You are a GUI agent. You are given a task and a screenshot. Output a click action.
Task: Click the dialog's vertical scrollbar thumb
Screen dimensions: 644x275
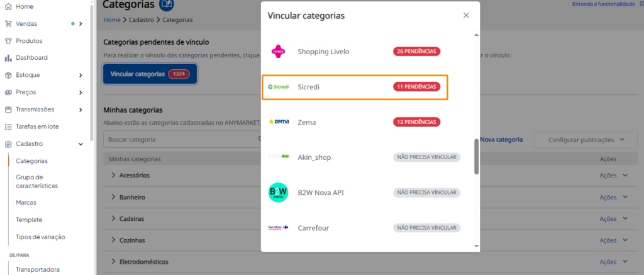(477, 156)
